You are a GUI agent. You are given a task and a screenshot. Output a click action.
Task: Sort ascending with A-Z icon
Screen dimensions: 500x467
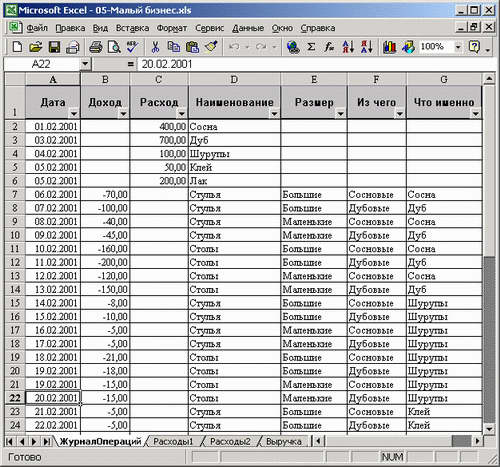click(x=348, y=47)
